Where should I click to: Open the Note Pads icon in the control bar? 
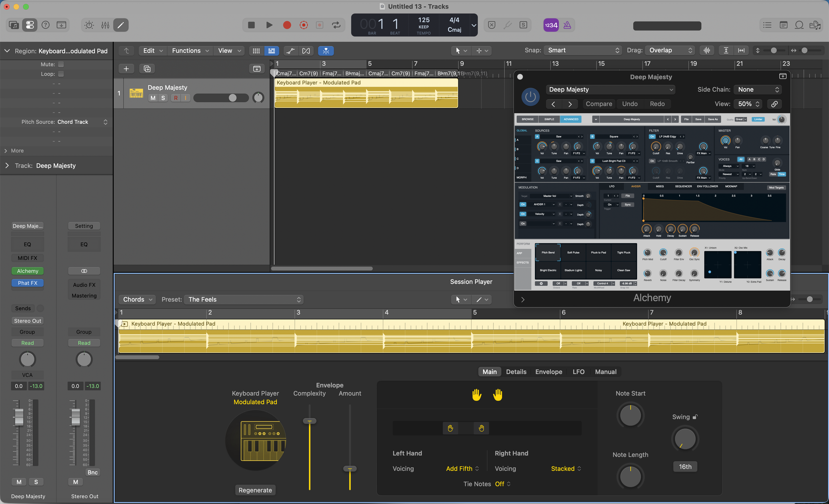click(x=783, y=25)
